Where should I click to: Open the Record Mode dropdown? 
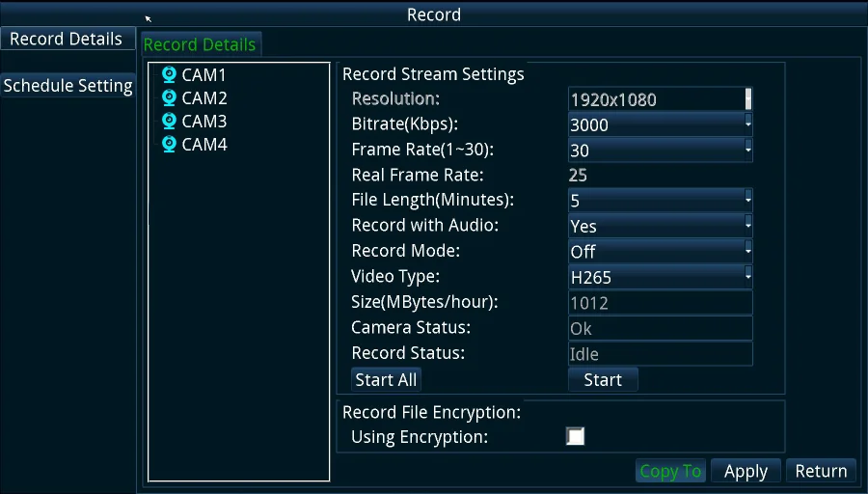click(660, 251)
